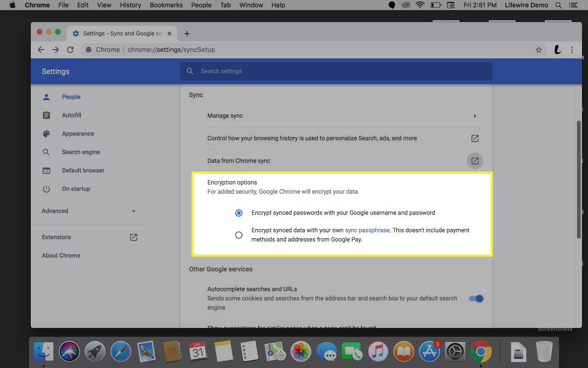
Task: Open the Extensions external link icon
Action: pos(134,237)
